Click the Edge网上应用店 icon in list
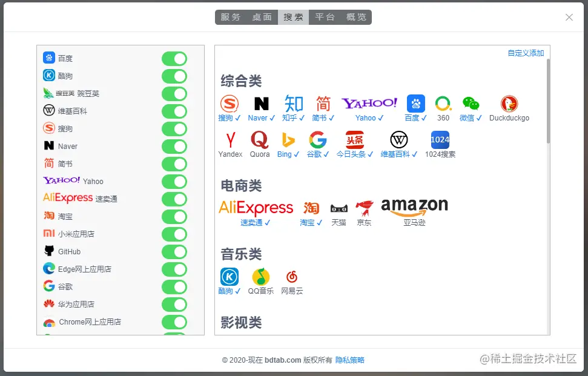Screen dimensions: 588x376 pyautogui.click(x=49, y=268)
